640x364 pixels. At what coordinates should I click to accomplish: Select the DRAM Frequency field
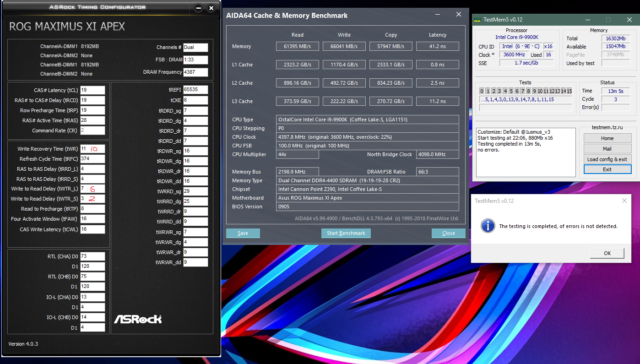coord(195,72)
